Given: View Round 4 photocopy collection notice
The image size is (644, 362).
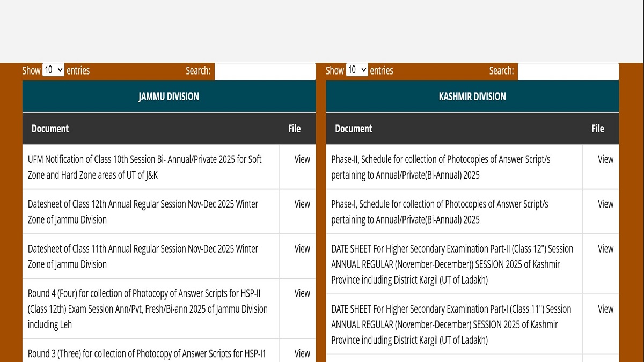Looking at the screenshot, I should click(x=302, y=293).
